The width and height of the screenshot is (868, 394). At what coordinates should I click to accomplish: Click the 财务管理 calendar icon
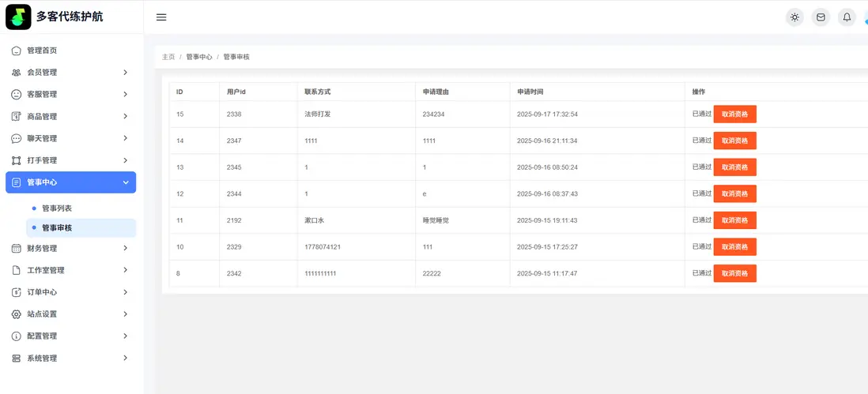tap(17, 249)
